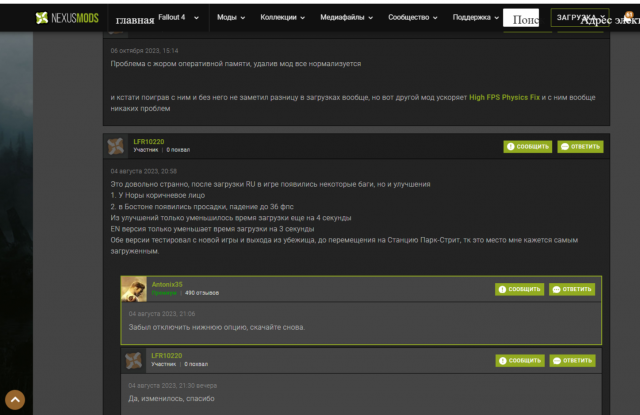The image size is (640, 415).
Task: Expand the Коллекции dropdown menu
Action: (289, 18)
